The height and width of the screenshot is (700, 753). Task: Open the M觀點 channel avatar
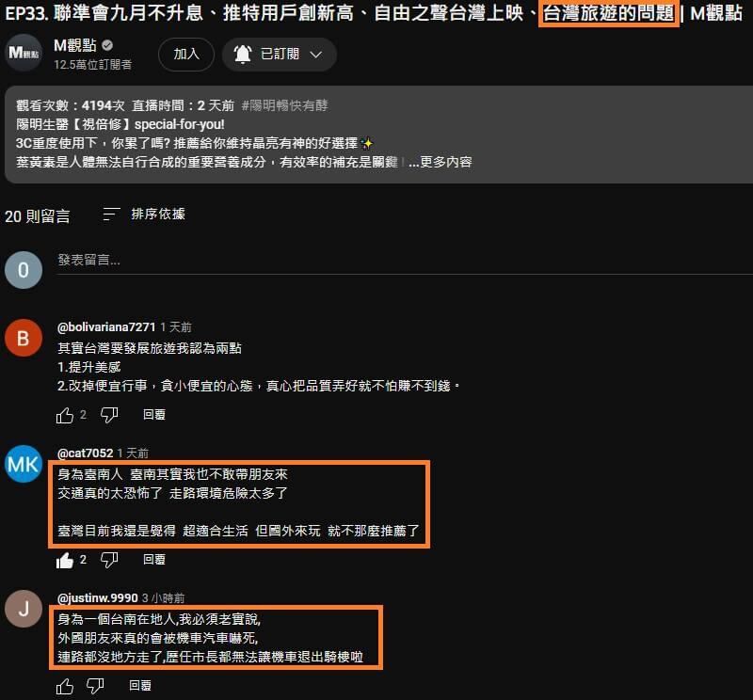(x=24, y=54)
